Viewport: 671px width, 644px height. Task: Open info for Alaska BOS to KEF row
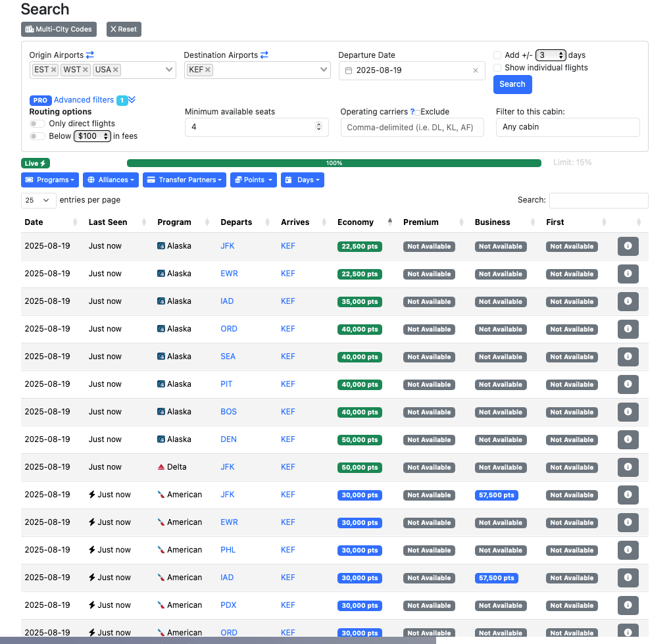click(x=628, y=412)
